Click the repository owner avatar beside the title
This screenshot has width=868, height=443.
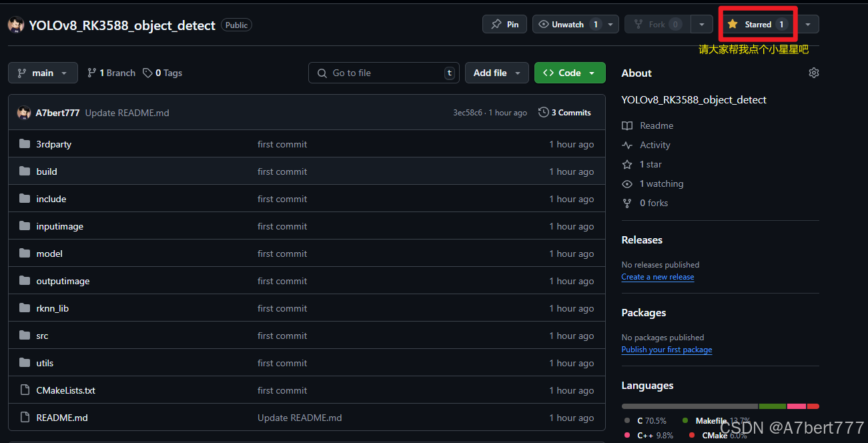(16, 25)
